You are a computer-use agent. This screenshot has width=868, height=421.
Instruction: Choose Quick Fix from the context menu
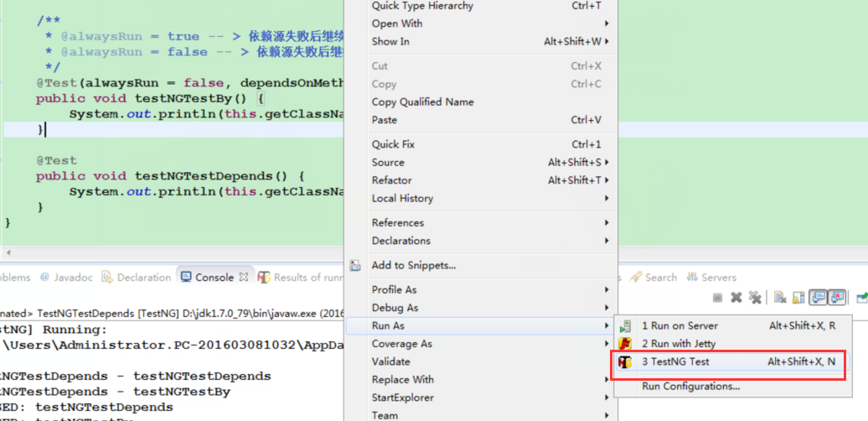pyautogui.click(x=480, y=144)
